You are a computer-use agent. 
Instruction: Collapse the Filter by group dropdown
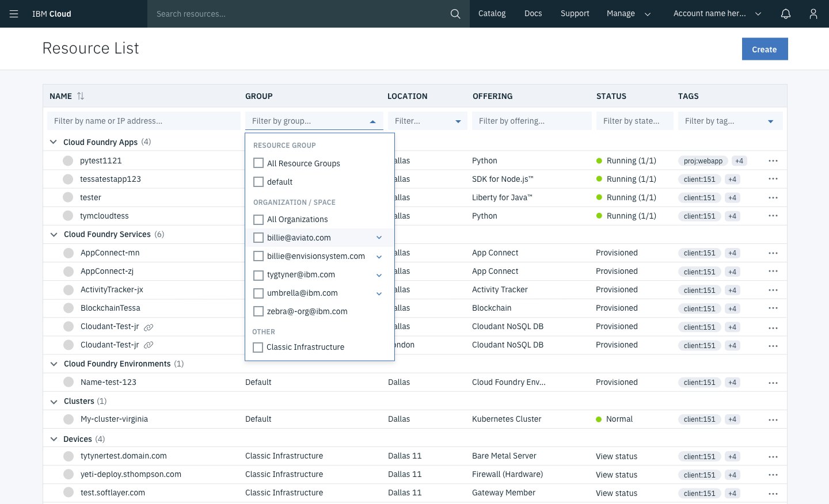click(x=372, y=121)
